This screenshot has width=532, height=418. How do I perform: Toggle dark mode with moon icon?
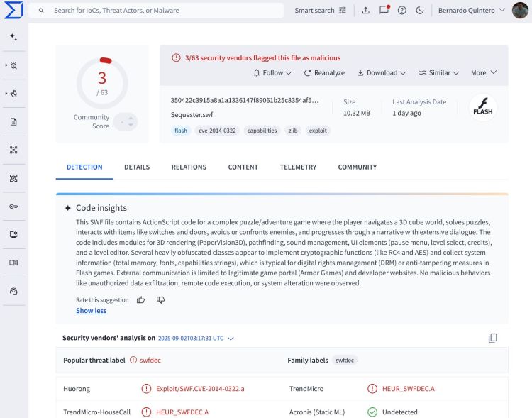[420, 11]
